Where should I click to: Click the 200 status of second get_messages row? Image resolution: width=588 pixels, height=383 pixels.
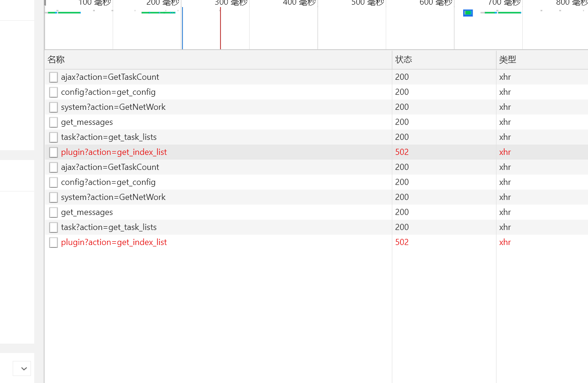point(402,212)
